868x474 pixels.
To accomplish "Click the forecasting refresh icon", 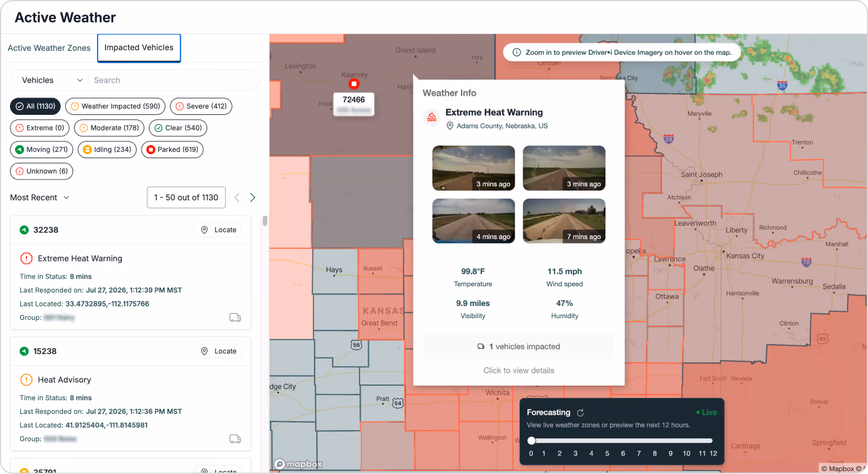I will click(581, 413).
